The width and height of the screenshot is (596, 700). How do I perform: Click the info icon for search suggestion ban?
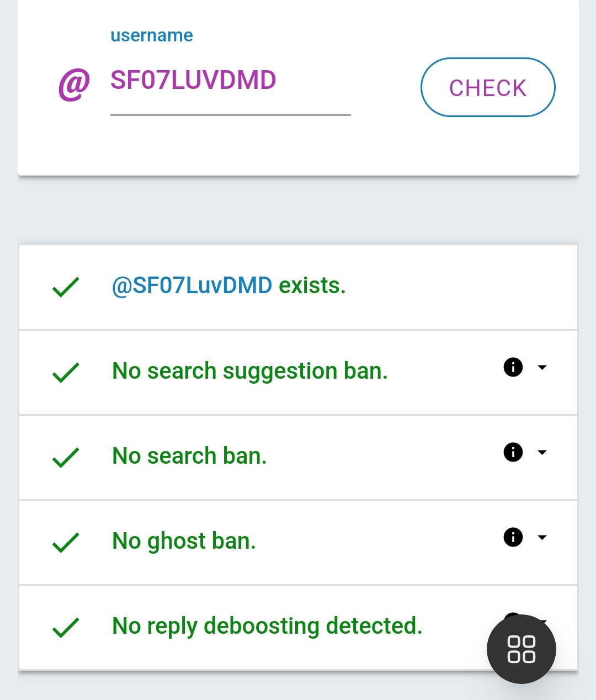[x=513, y=367]
